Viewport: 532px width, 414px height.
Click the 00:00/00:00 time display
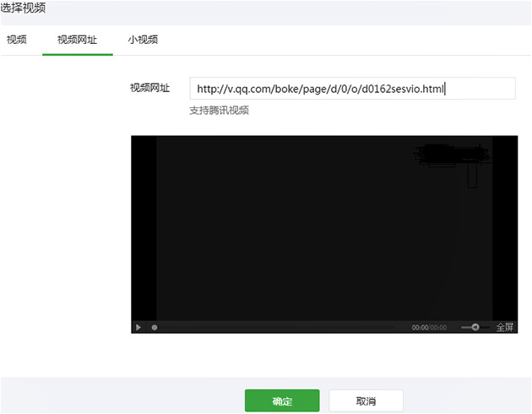click(x=429, y=328)
